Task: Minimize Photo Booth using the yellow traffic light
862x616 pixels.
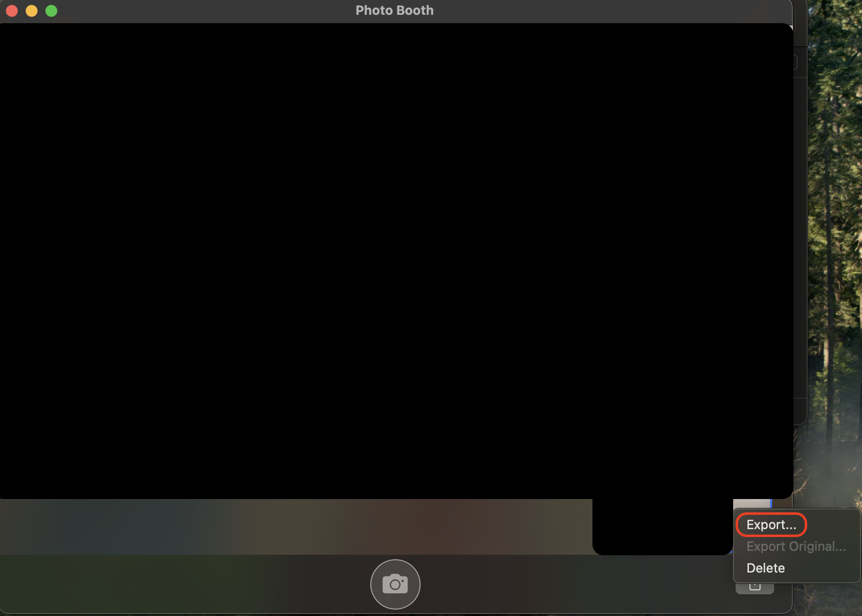Action: tap(31, 10)
